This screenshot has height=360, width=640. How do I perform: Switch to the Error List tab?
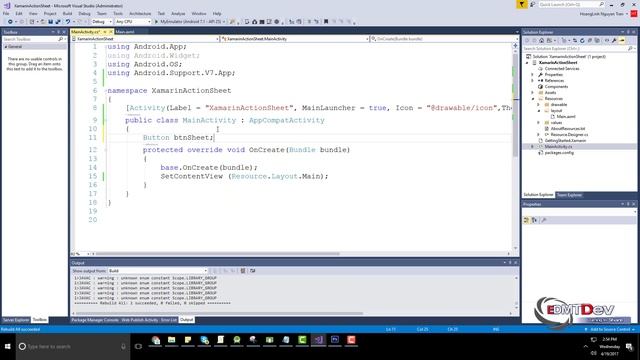(x=169, y=320)
